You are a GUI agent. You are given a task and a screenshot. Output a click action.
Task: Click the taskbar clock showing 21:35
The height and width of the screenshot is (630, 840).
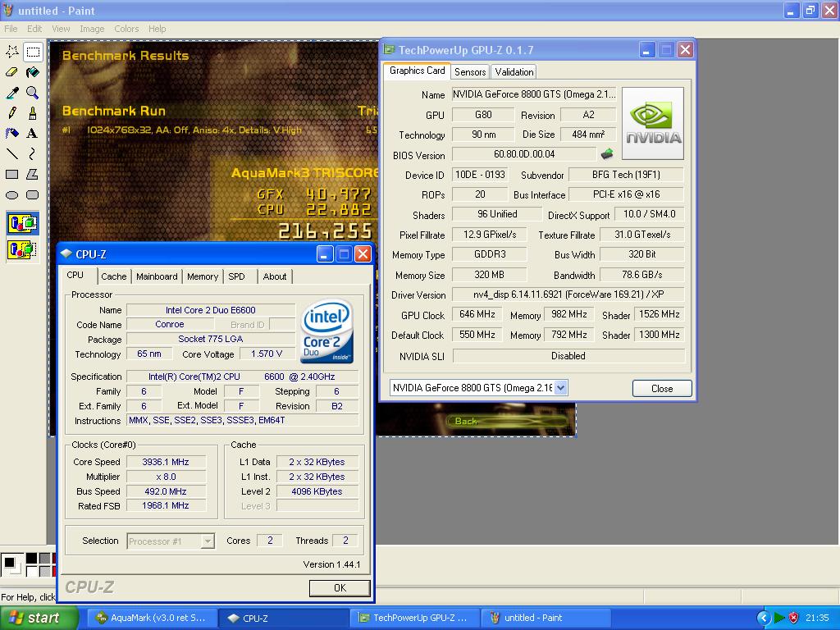click(x=818, y=618)
